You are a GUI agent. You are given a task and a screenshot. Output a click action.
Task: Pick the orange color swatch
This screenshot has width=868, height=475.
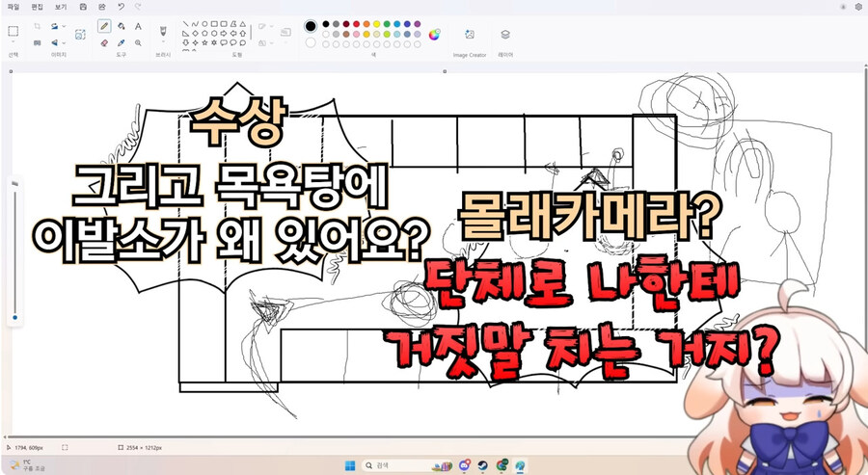click(366, 24)
